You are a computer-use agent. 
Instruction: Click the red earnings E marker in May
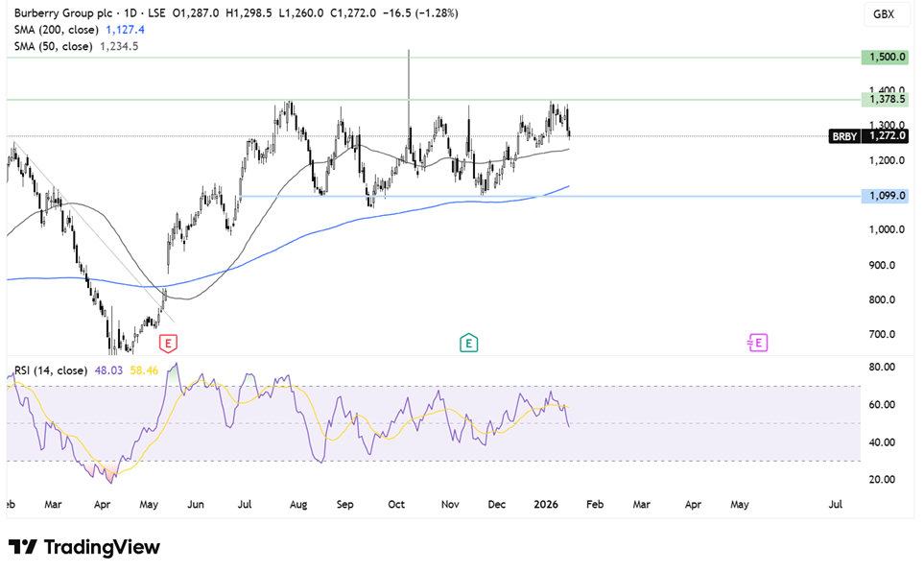[x=169, y=343]
